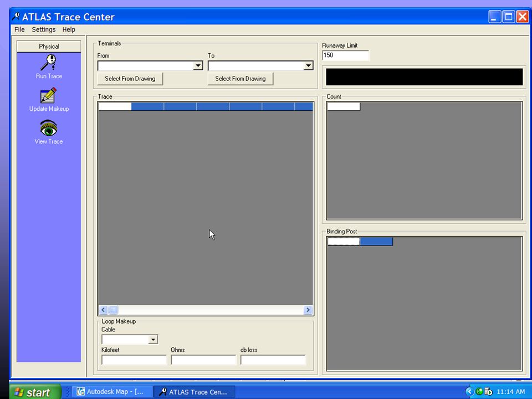The width and height of the screenshot is (532, 399).
Task: Click the black status display bar
Action: pos(424,77)
